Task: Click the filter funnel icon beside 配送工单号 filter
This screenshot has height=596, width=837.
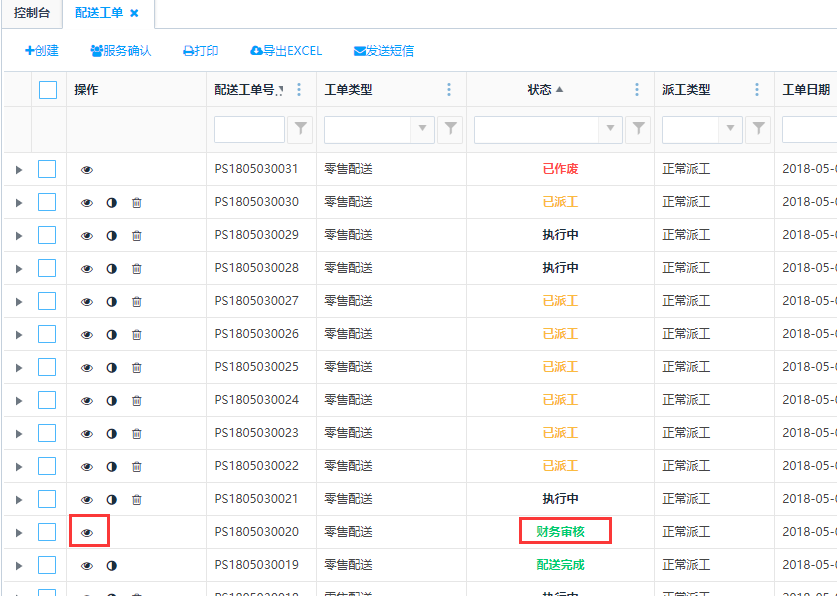Action: tap(300, 128)
